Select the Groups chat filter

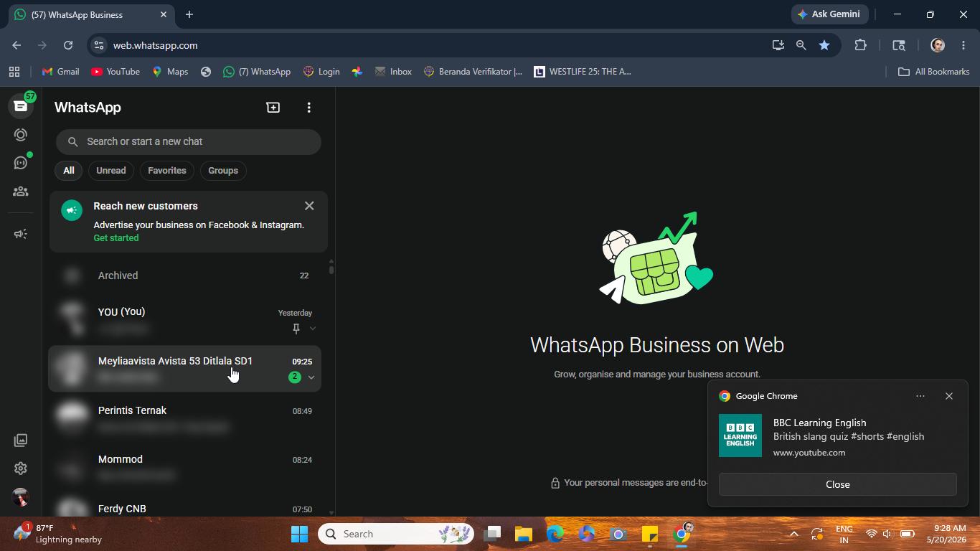click(223, 171)
